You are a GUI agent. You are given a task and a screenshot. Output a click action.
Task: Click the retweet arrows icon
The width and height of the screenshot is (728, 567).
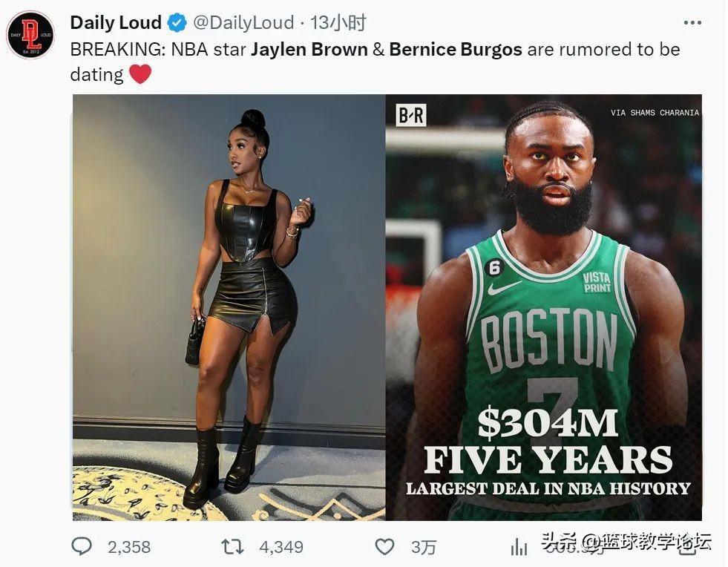[x=232, y=546]
